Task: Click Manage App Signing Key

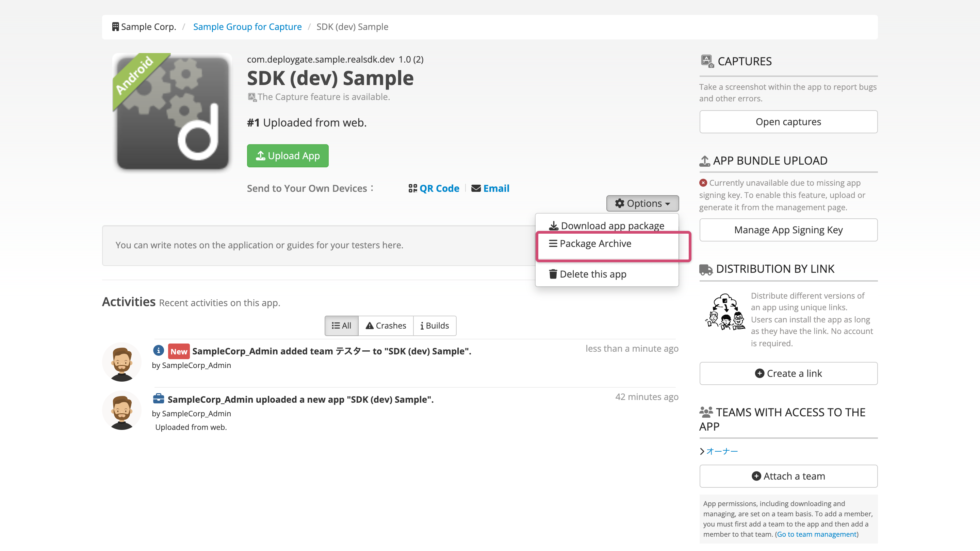Action: coord(788,230)
